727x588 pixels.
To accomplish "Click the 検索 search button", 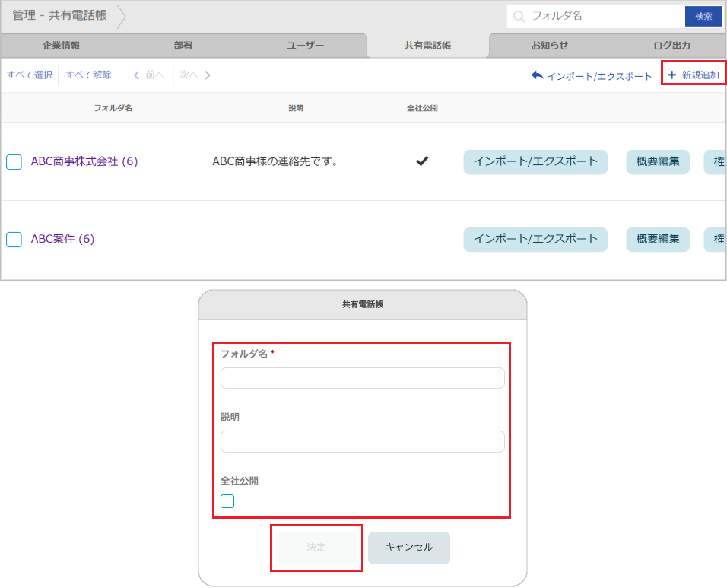I will tap(703, 15).
